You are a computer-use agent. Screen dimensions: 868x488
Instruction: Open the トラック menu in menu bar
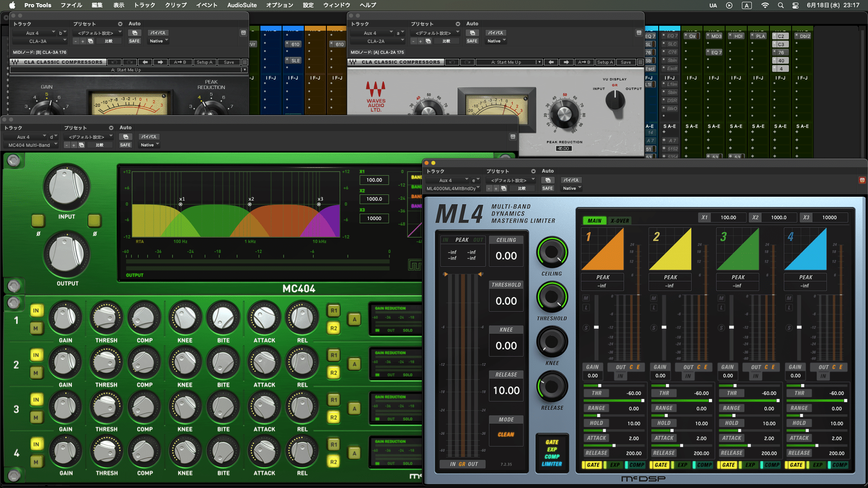[145, 5]
